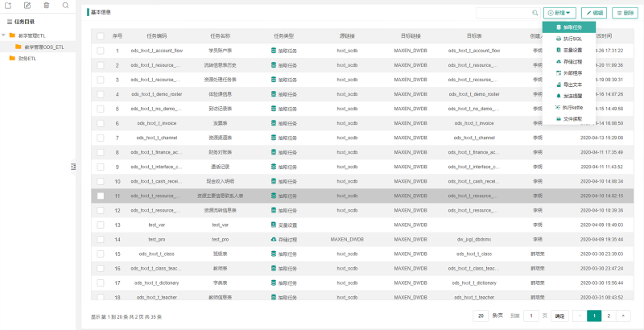Click the jump-to-page number input
Image resolution: width=644 pixels, height=330 pixels.
coord(531,316)
